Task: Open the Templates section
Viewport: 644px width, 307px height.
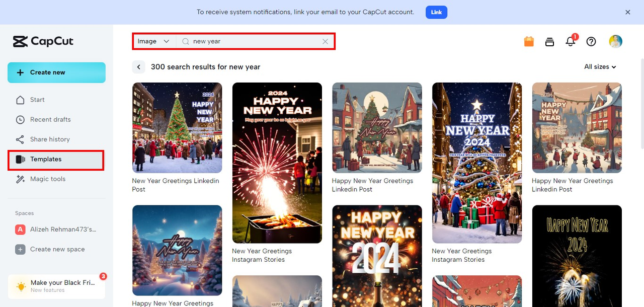Action: pos(56,160)
